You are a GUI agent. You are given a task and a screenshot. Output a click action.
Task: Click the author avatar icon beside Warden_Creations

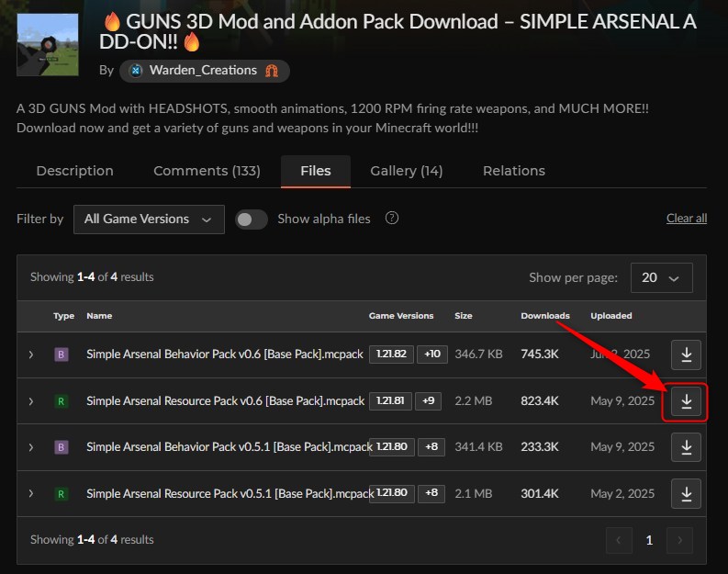click(x=136, y=71)
